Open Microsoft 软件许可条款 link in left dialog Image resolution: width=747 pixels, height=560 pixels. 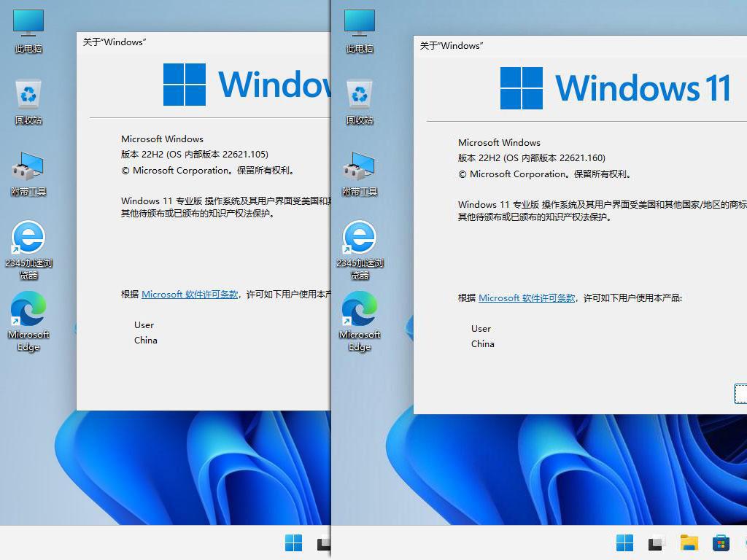[190, 295]
